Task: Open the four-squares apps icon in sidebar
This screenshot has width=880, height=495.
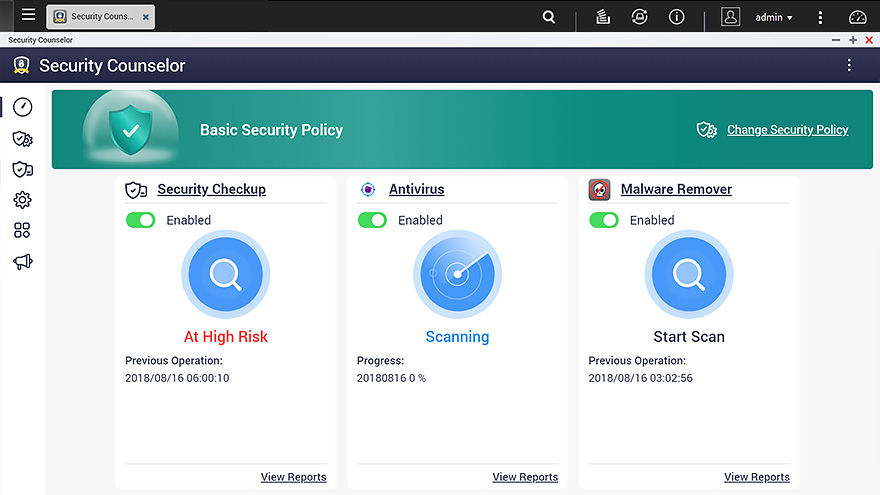Action: coord(22,230)
